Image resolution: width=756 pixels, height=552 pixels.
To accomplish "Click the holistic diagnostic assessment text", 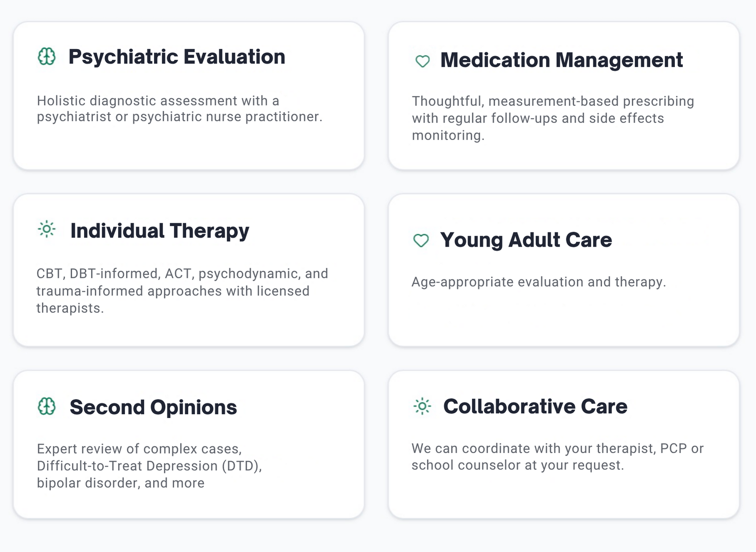I will 180,108.
